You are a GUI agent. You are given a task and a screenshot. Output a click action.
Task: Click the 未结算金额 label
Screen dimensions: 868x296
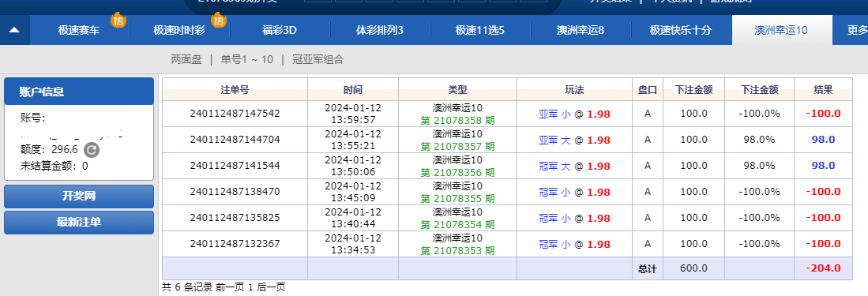click(x=50, y=166)
